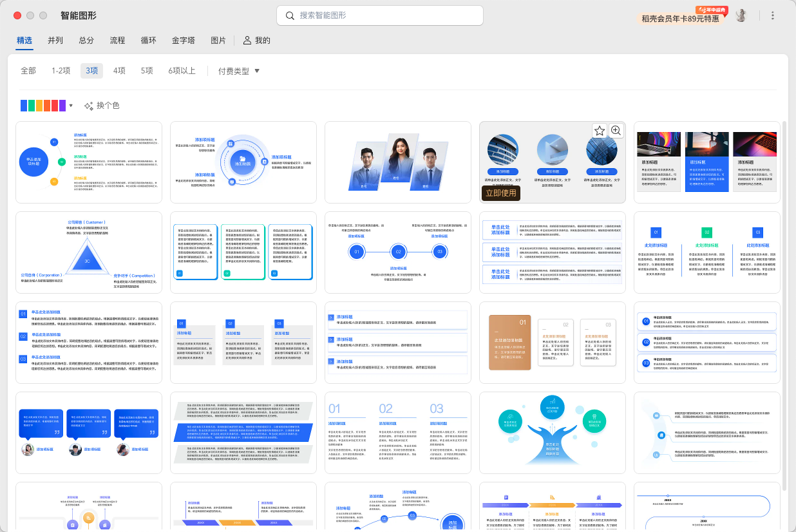This screenshot has width=796, height=532.
Task: Switch to the 图片 tab
Action: 218,40
